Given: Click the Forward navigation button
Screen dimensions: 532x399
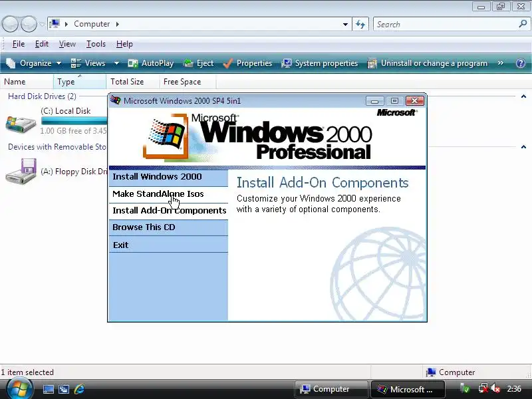Looking at the screenshot, I should point(29,24).
